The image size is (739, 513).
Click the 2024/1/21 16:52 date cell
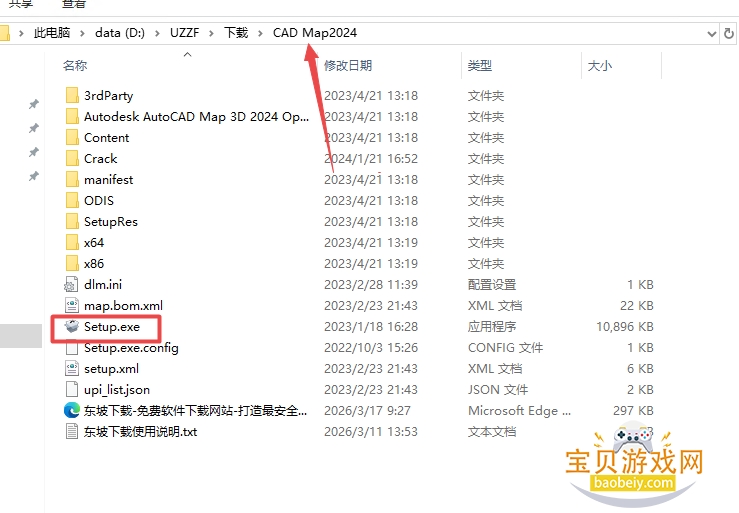tap(371, 158)
